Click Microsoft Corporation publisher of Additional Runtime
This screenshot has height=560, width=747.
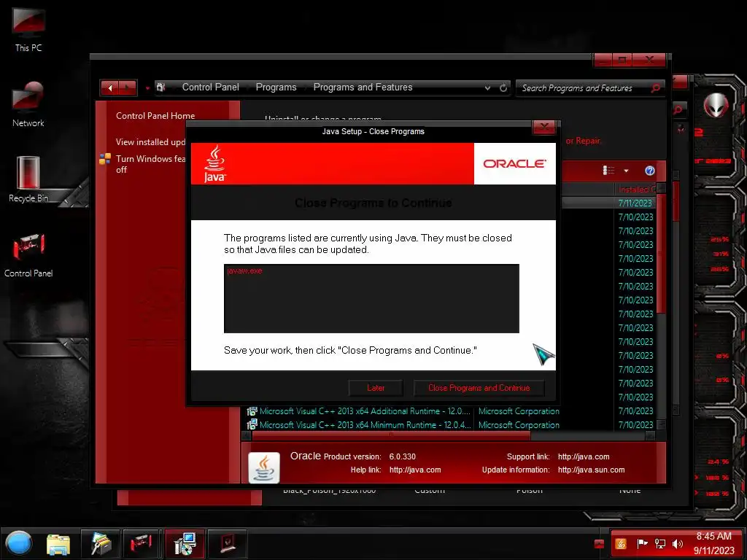(x=519, y=411)
